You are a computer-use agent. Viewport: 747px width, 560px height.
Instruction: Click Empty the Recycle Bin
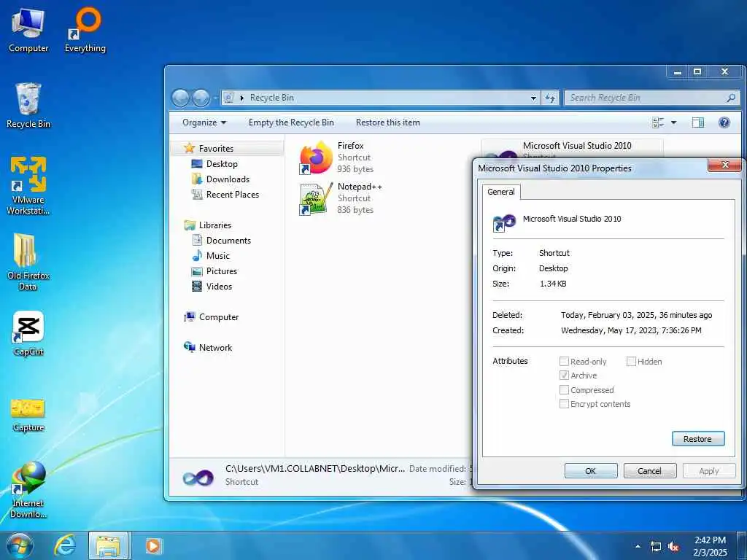(x=291, y=122)
